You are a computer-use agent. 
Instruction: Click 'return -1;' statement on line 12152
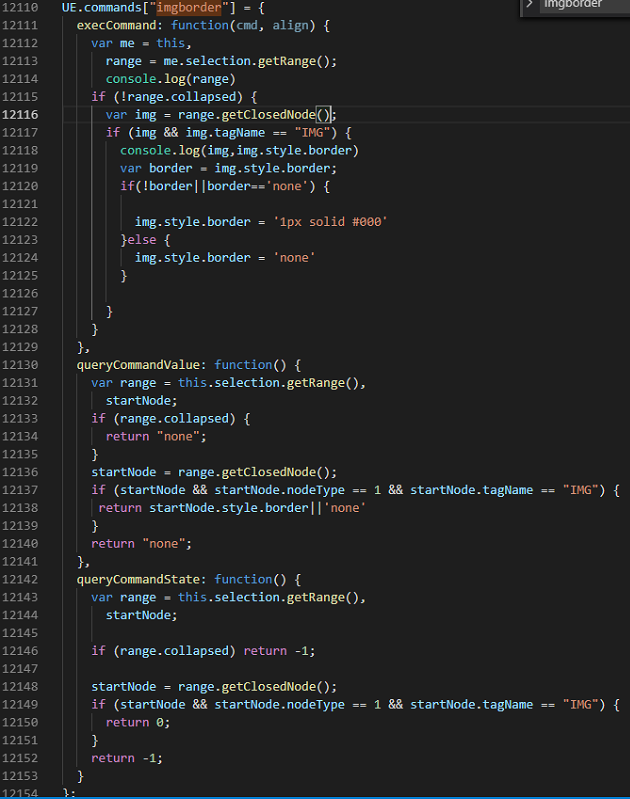point(127,758)
